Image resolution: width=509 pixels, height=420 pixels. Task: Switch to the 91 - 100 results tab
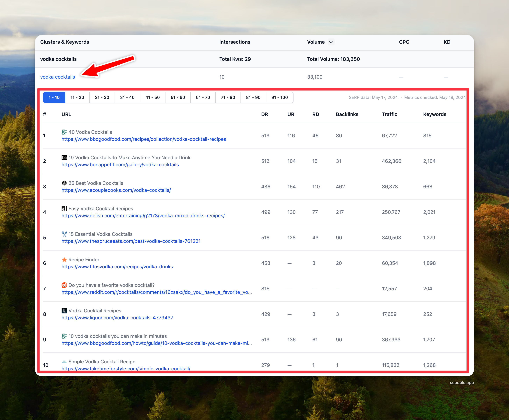point(280,97)
